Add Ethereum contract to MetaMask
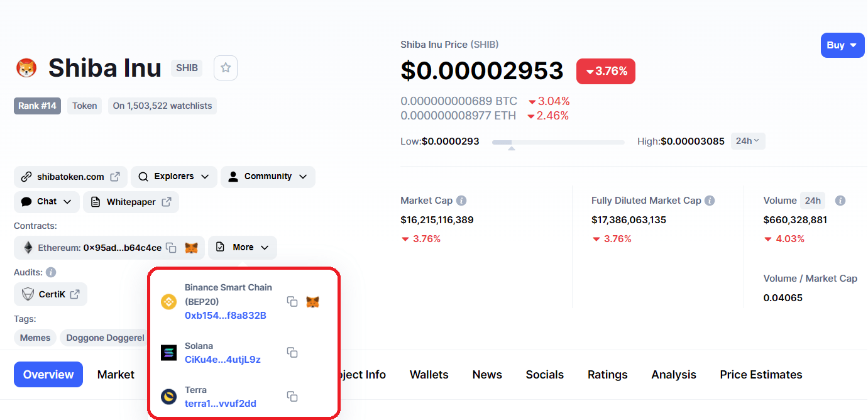This screenshot has width=868, height=420. (x=192, y=248)
